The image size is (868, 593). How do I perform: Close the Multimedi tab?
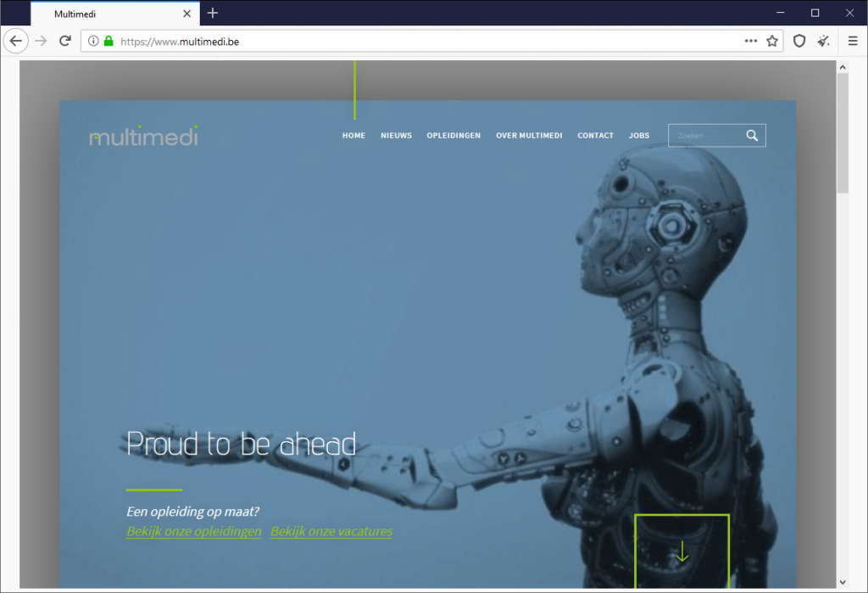click(x=187, y=14)
